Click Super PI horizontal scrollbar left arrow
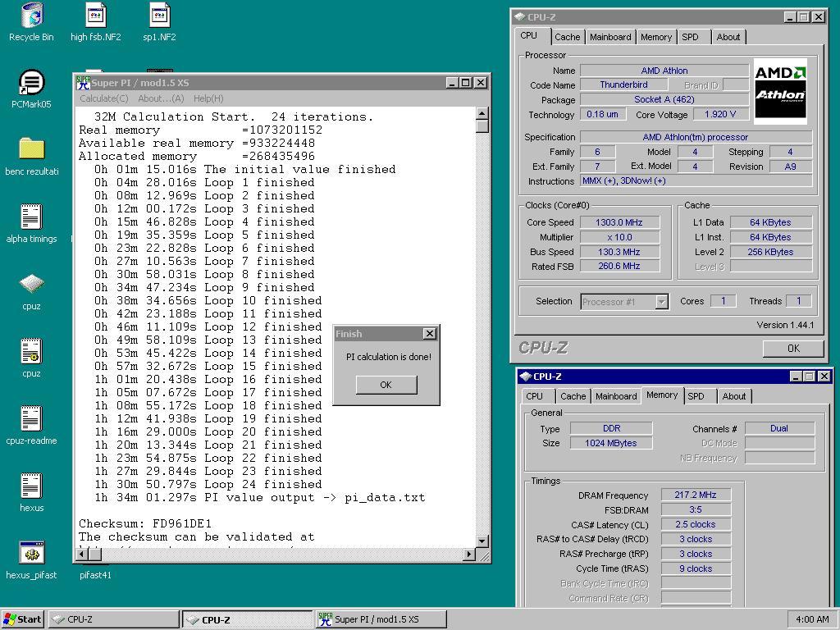 pos(83,555)
